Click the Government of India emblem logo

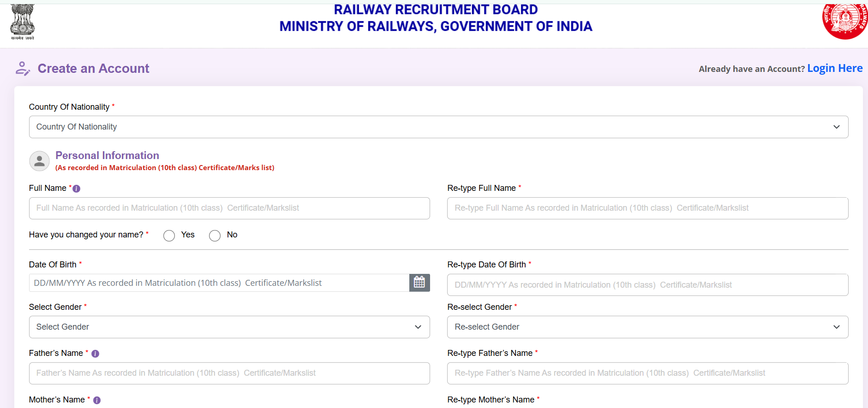[x=22, y=22]
